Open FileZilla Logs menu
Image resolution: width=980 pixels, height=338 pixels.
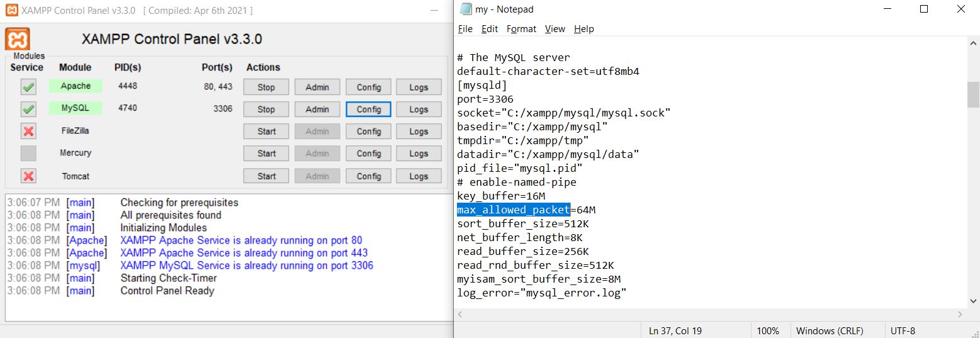[419, 132]
